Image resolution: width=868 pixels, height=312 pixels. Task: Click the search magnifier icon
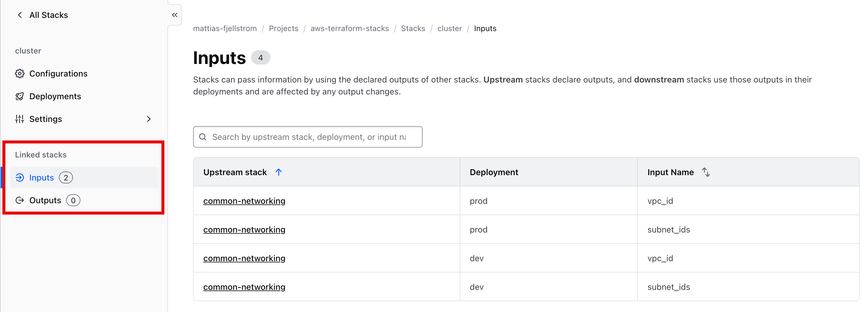[x=203, y=137]
